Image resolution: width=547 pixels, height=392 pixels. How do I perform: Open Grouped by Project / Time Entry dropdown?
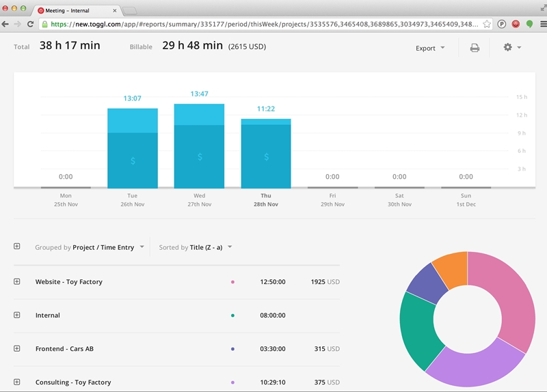pos(90,247)
